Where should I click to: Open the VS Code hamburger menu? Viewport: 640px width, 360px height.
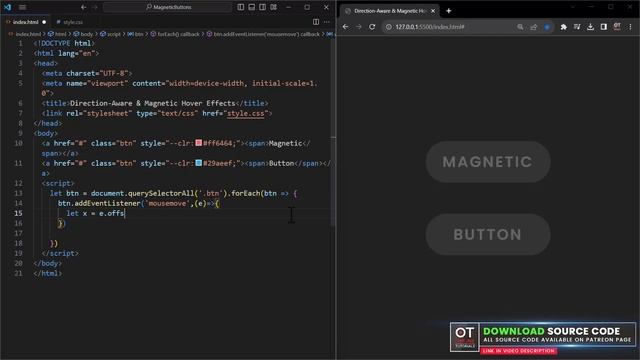tap(22, 7)
